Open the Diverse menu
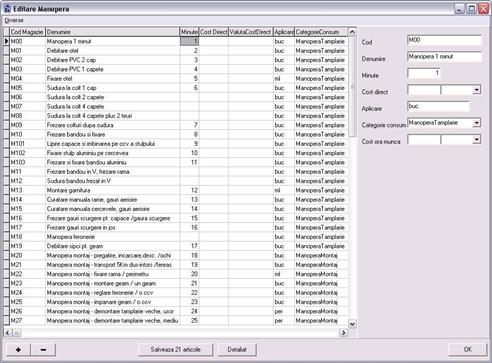The width and height of the screenshot is (492, 363). click(x=14, y=20)
